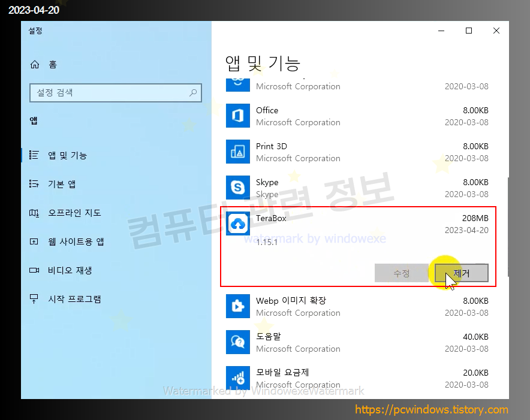Click the 모바일 요금제 app icon
This screenshot has width=530, height=420.
pyautogui.click(x=238, y=378)
